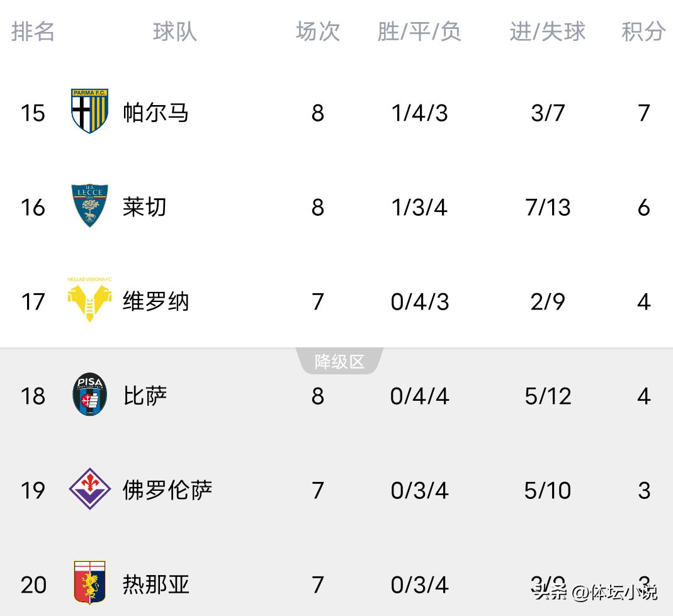Click the Parma FC club crest
The height and width of the screenshot is (616, 673).
(x=89, y=111)
